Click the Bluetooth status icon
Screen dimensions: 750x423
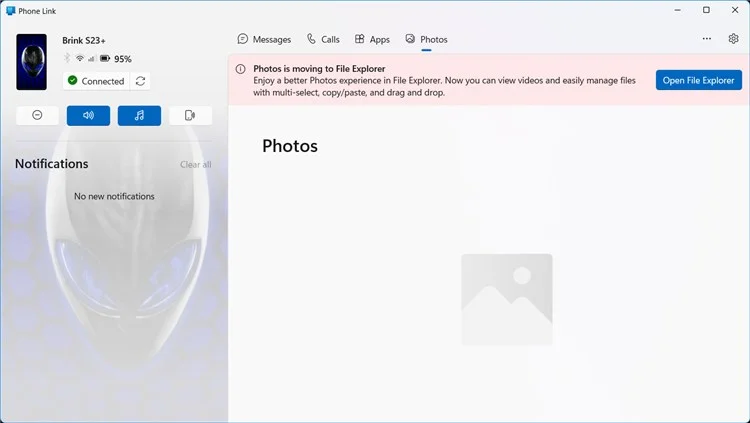click(67, 58)
